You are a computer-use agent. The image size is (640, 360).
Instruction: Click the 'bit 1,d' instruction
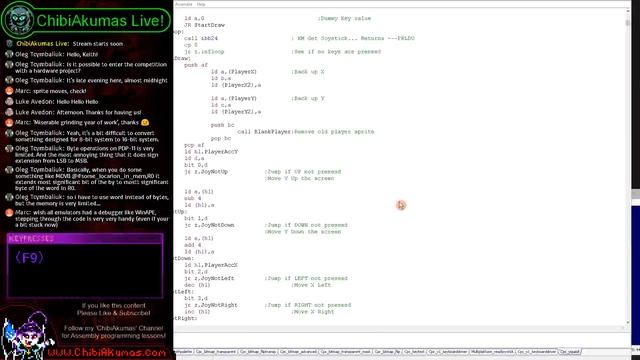(196, 218)
